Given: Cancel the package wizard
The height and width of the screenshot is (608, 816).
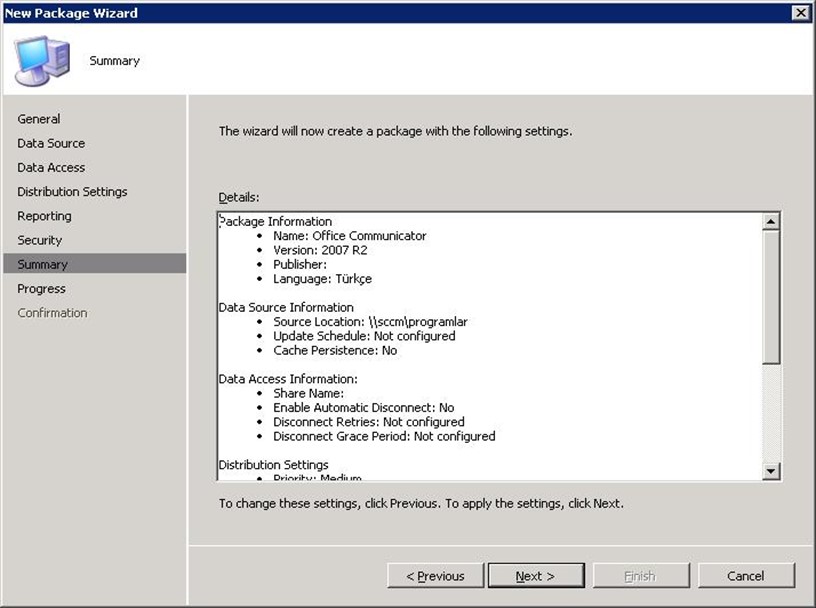Looking at the screenshot, I should click(745, 575).
